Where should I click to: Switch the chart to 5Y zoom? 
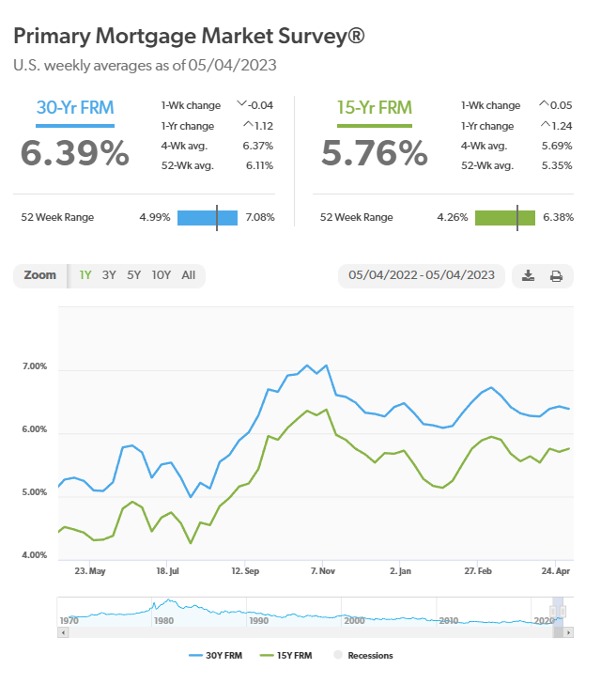point(134,275)
